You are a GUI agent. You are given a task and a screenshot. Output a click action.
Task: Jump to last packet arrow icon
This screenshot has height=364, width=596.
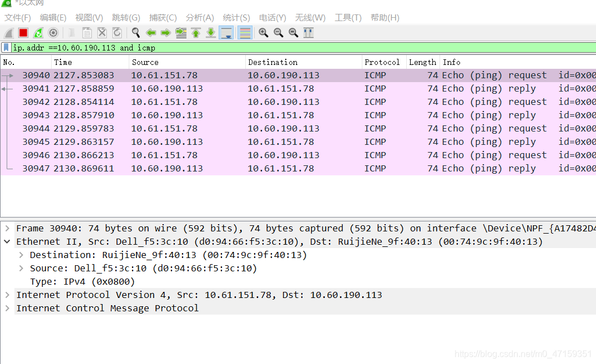click(x=210, y=33)
